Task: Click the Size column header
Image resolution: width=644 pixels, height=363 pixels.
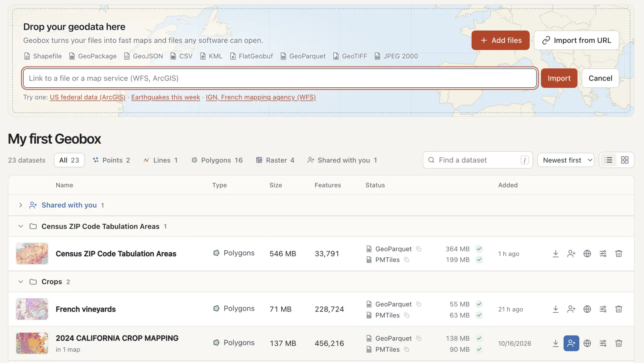Action: coord(276,185)
